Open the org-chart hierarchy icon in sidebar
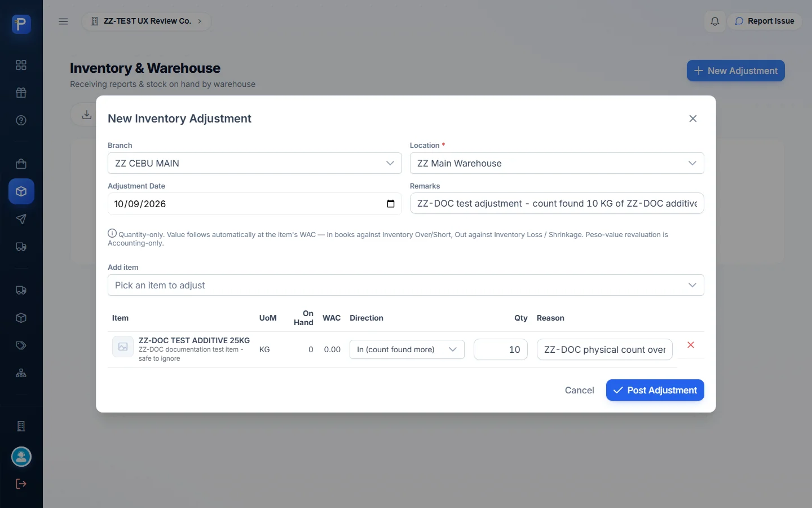Image resolution: width=812 pixels, height=508 pixels. (21, 373)
